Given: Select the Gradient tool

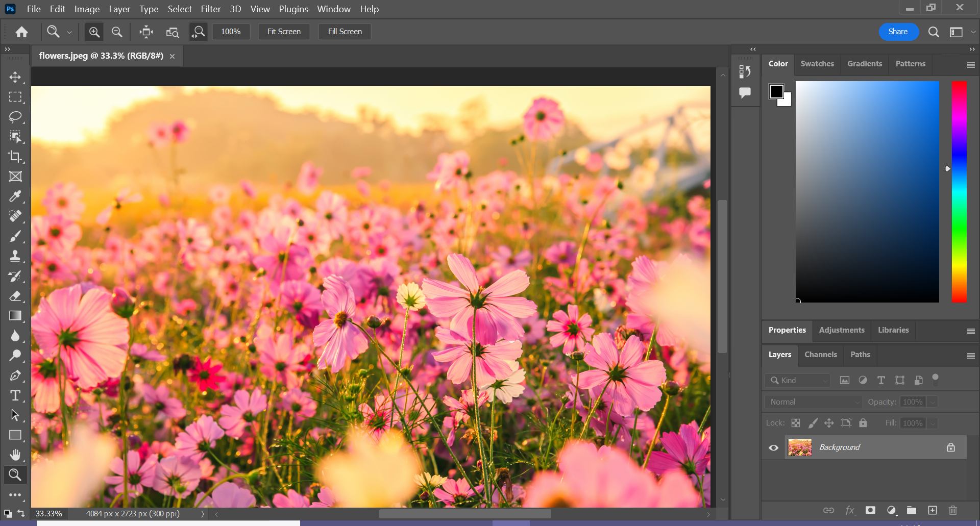Looking at the screenshot, I should pyautogui.click(x=15, y=316).
